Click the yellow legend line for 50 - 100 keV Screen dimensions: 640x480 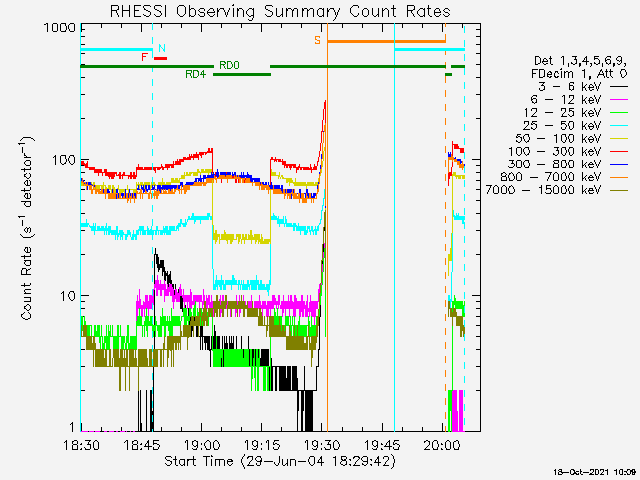[619, 139]
